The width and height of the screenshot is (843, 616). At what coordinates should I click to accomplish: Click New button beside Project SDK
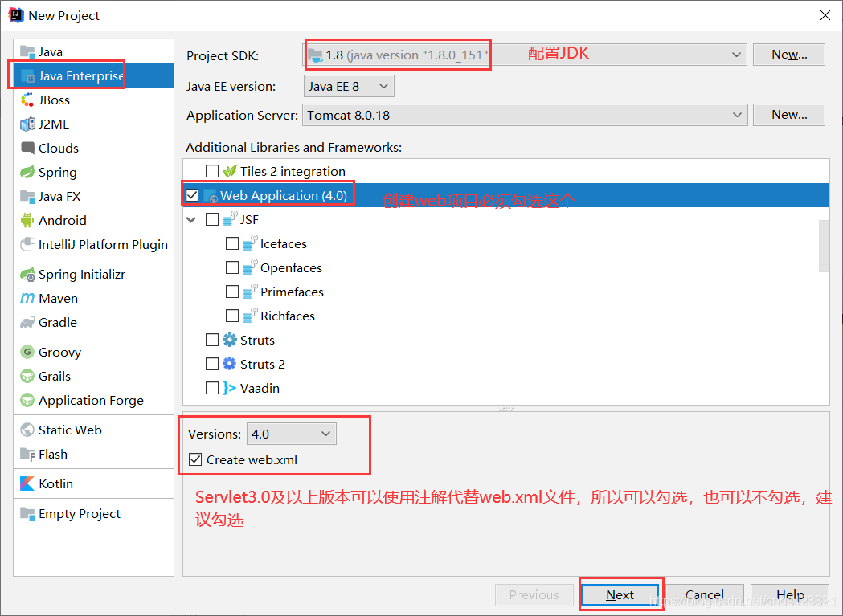[788, 55]
